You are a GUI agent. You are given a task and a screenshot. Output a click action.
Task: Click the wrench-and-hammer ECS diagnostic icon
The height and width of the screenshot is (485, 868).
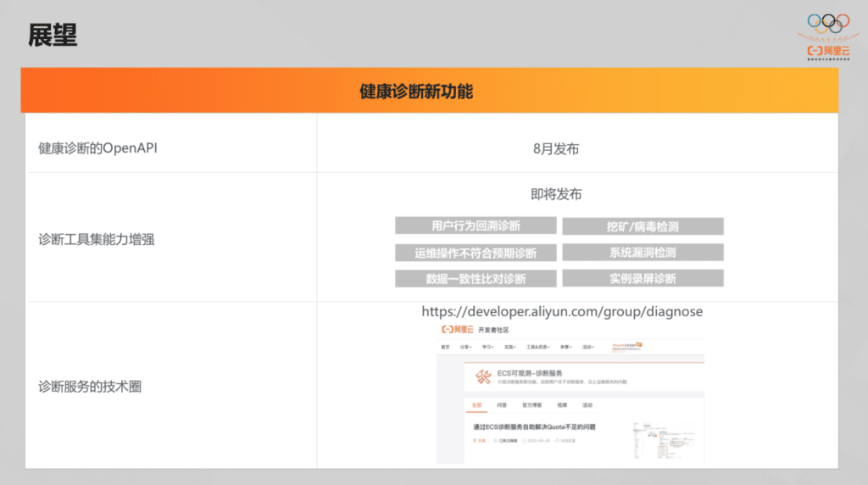482,376
